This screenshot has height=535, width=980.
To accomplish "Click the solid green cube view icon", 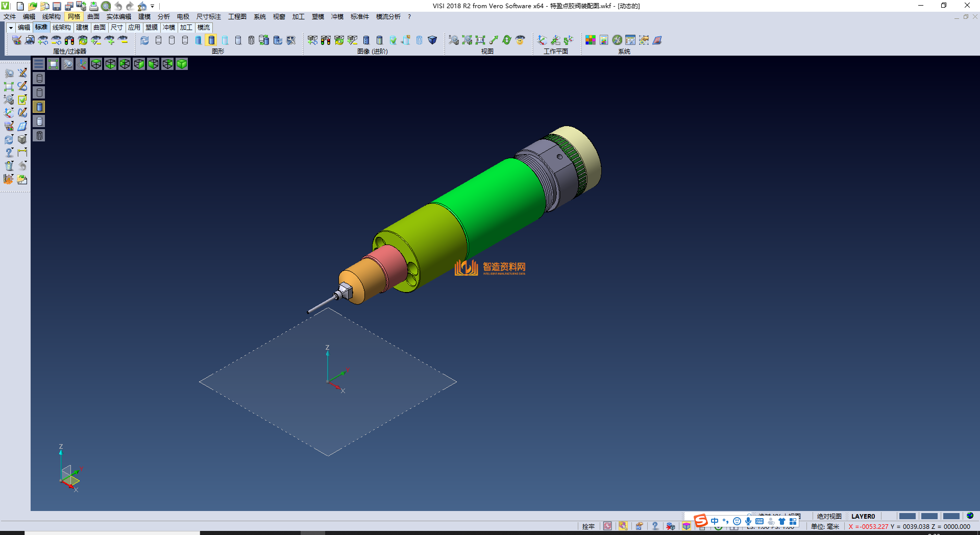I will (182, 64).
